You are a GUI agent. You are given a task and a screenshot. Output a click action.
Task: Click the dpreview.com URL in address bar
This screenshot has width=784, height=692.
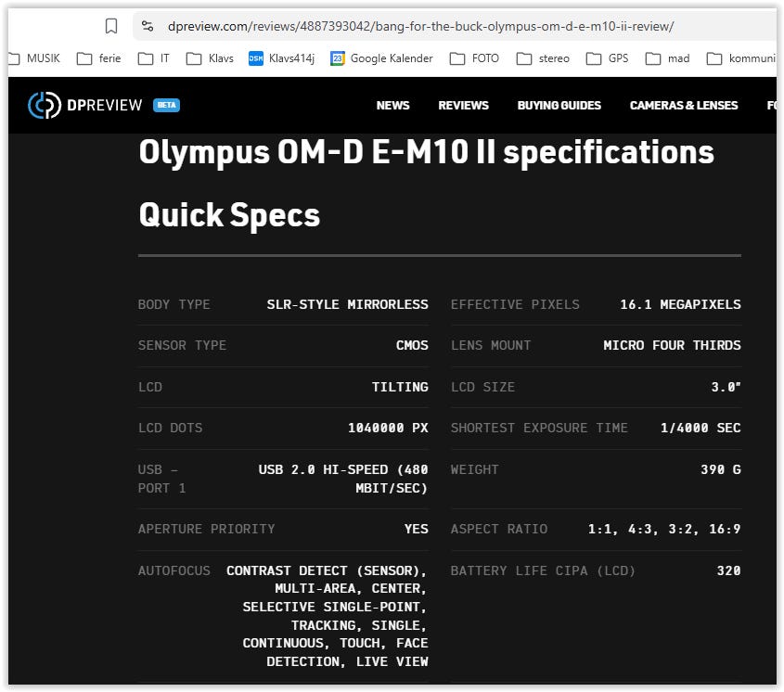(x=420, y=26)
